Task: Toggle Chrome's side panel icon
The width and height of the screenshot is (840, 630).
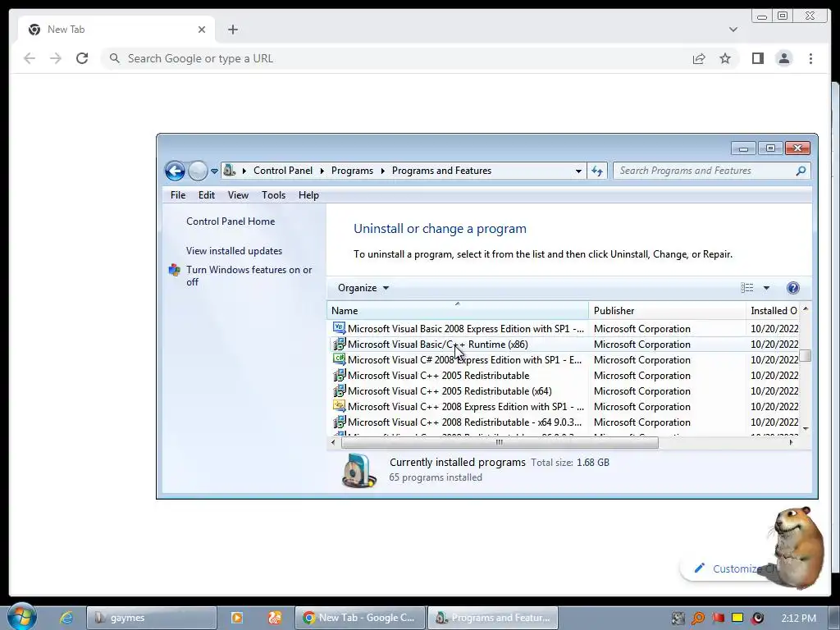Action: coord(757,58)
